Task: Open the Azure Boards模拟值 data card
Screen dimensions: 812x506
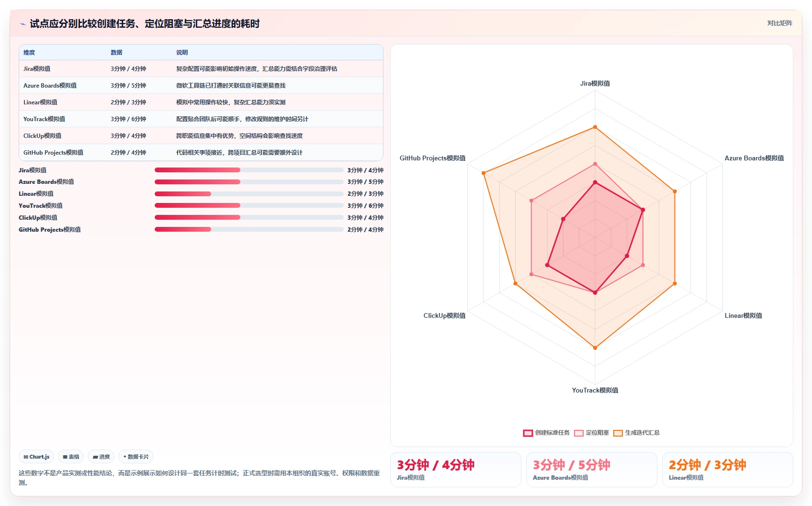Action: point(591,470)
